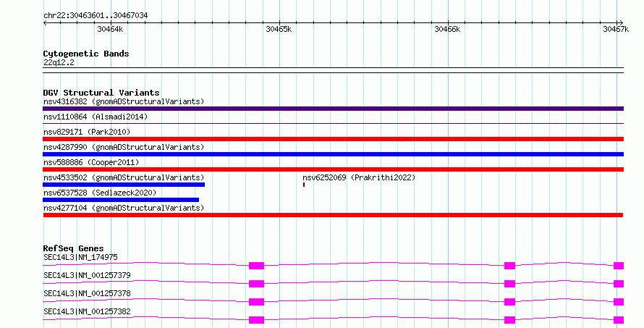Click the 30465k ruler tick label
Image resolution: width=644 pixels, height=328 pixels.
point(279,29)
